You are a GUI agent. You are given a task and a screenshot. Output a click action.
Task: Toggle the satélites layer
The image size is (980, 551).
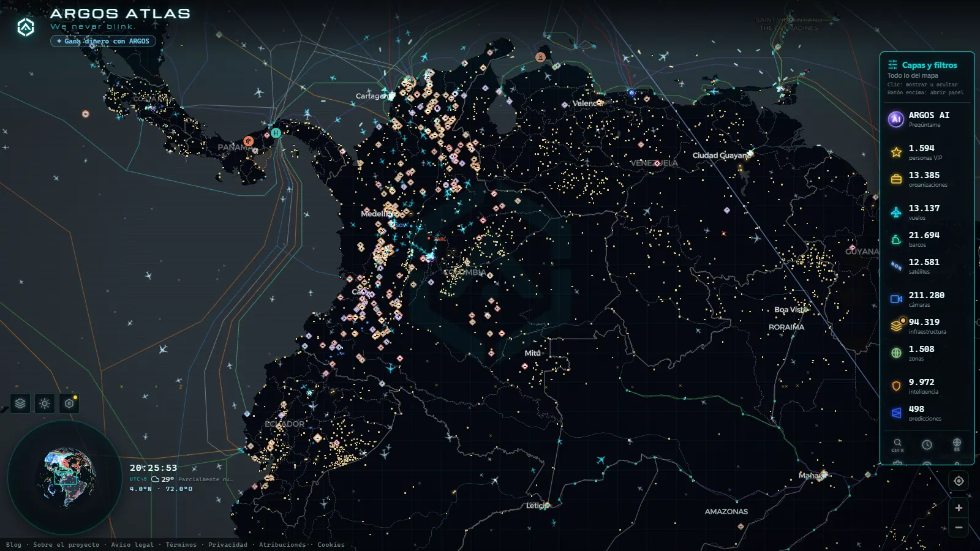[x=927, y=266]
